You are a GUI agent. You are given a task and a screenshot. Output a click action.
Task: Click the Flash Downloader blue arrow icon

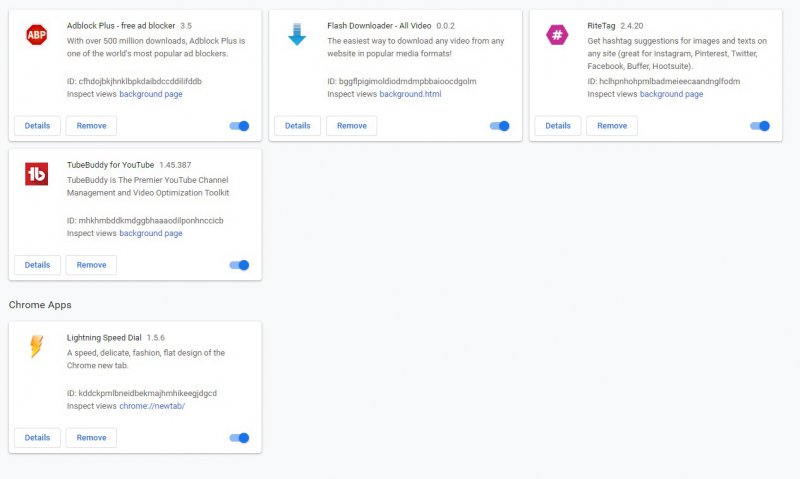296,35
